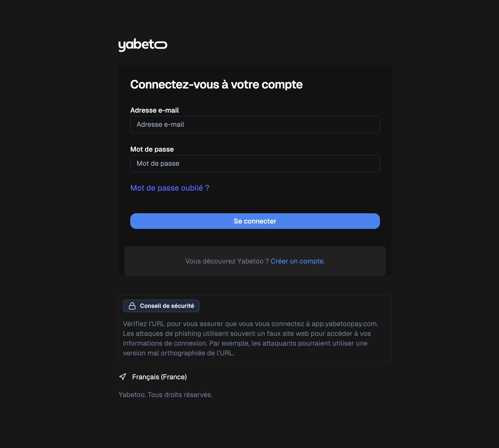Change the display language via Français (France)
The height and width of the screenshot is (448, 499).
coord(159,377)
